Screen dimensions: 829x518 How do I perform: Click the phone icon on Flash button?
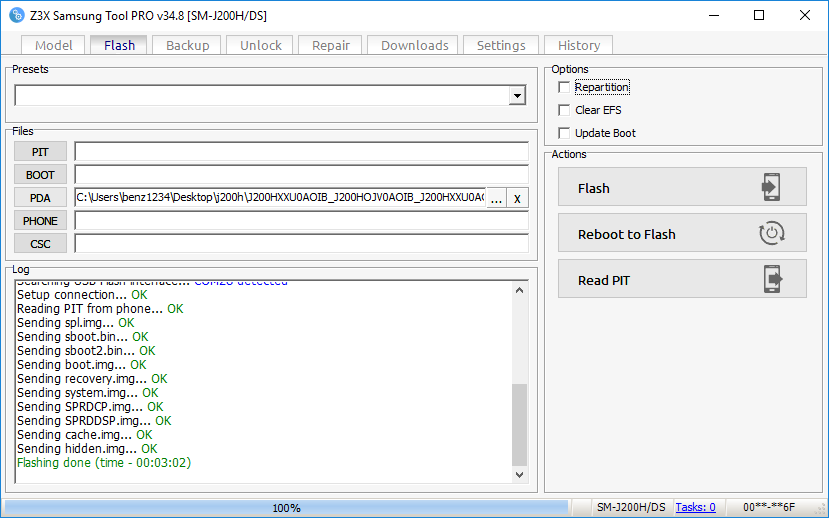click(771, 187)
